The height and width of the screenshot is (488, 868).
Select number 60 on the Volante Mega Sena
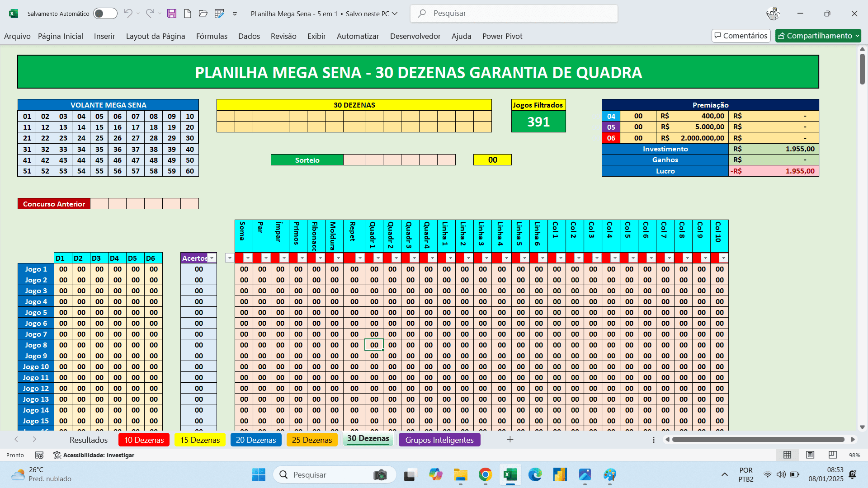[190, 171]
